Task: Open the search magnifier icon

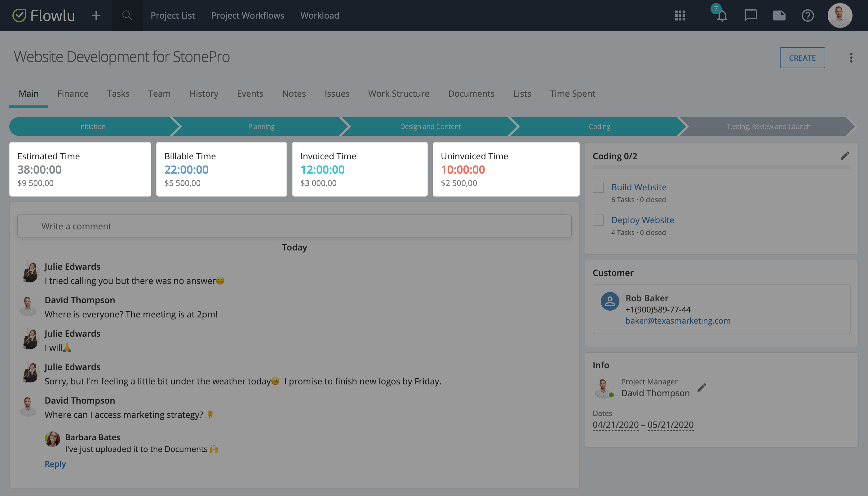Action: click(x=126, y=15)
